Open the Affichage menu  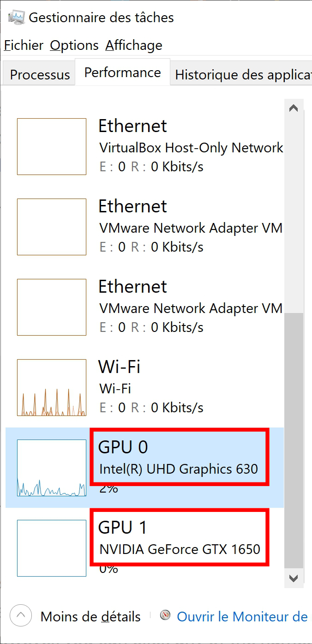pos(134,45)
